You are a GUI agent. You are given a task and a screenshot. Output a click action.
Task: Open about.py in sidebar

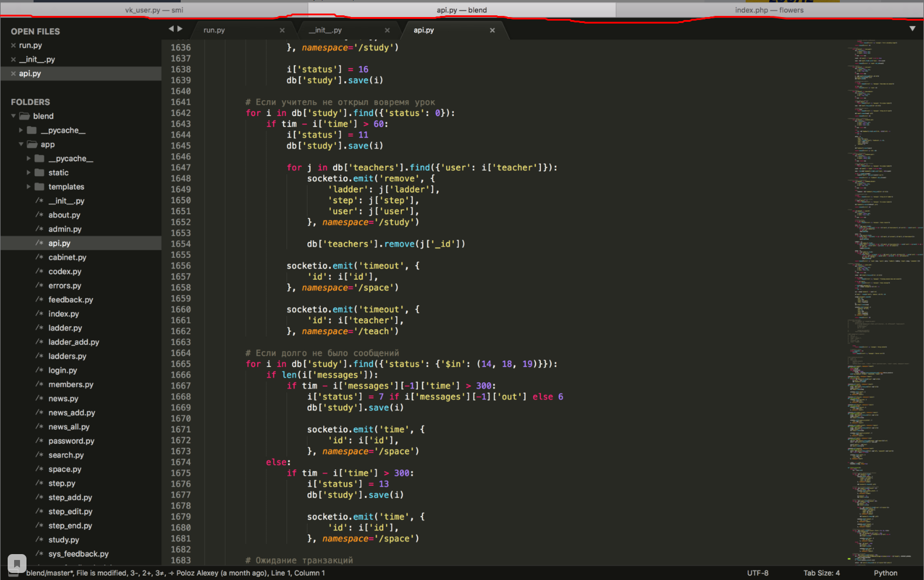64,215
